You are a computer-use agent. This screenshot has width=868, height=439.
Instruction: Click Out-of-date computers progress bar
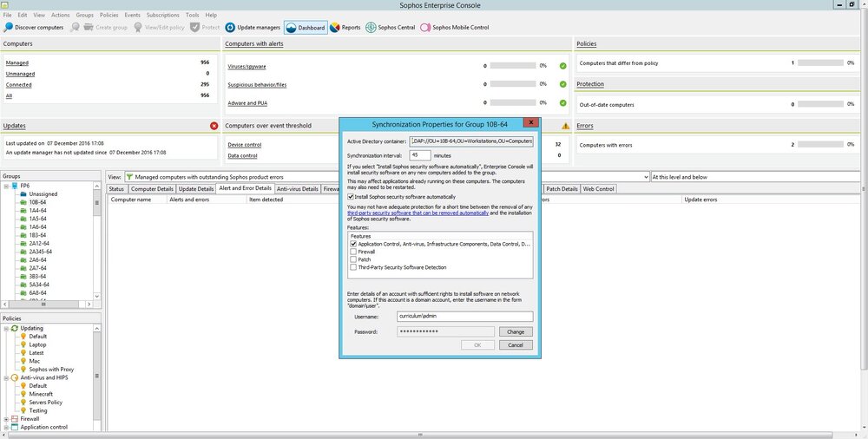coord(820,104)
